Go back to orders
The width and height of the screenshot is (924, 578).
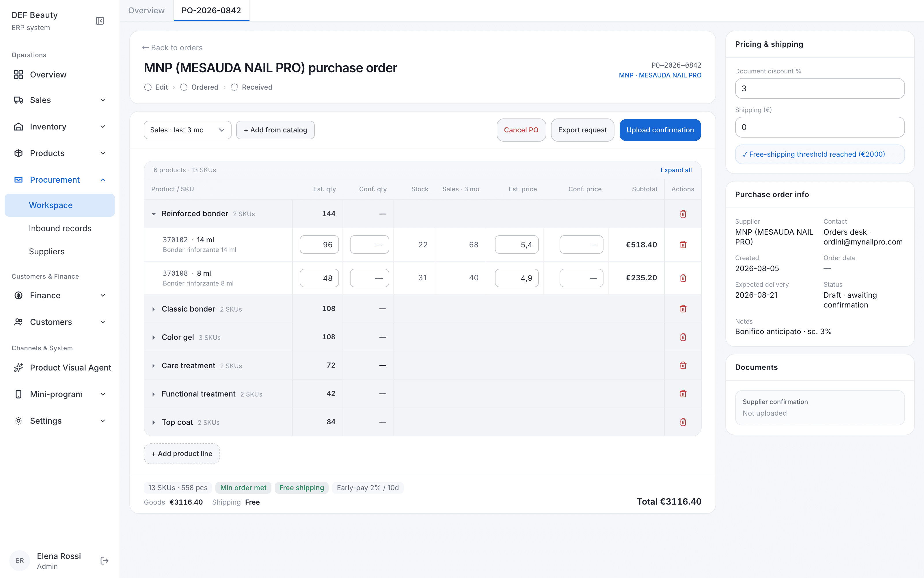[172, 48]
